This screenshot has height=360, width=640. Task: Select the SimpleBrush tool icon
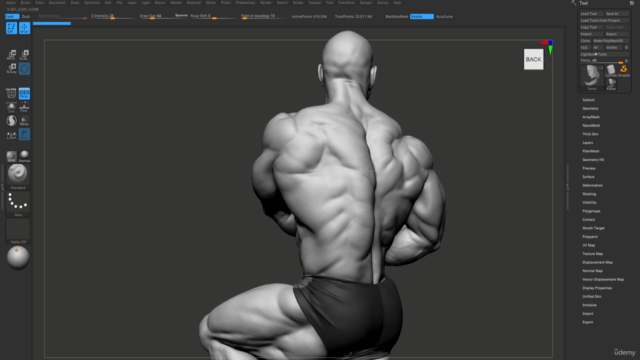pos(624,70)
